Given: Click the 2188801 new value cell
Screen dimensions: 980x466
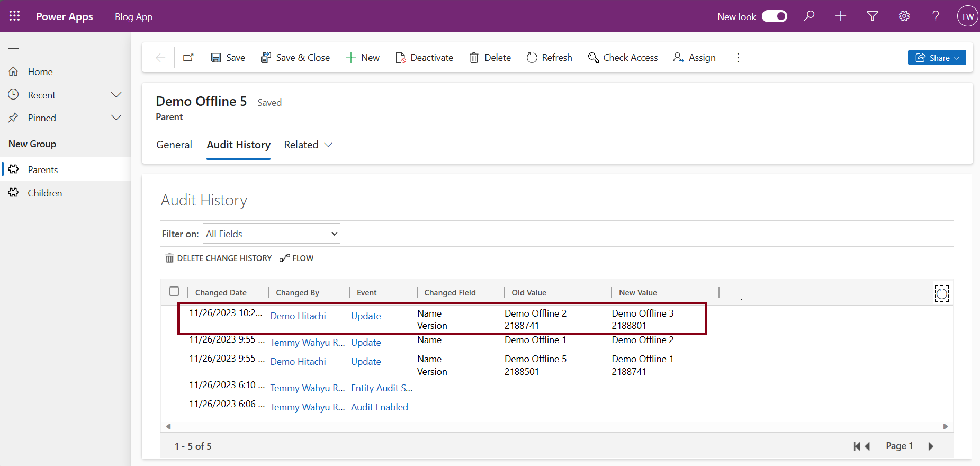Looking at the screenshot, I should pos(629,326).
